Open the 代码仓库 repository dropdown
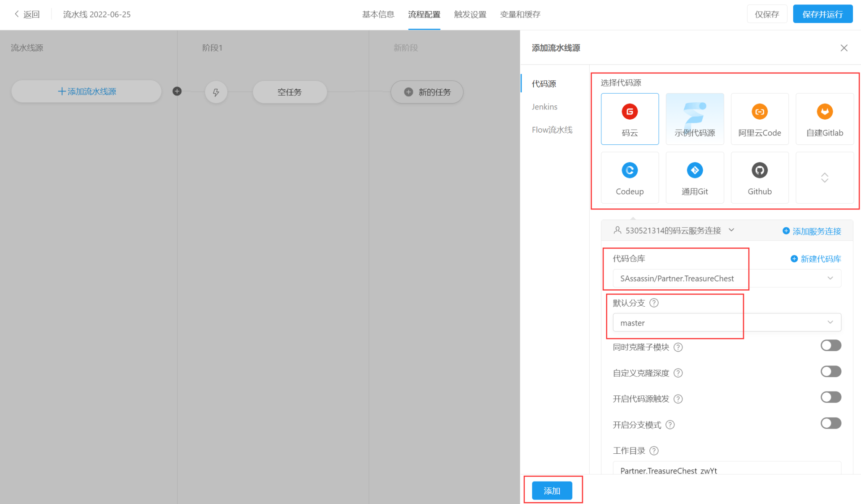 coord(726,278)
